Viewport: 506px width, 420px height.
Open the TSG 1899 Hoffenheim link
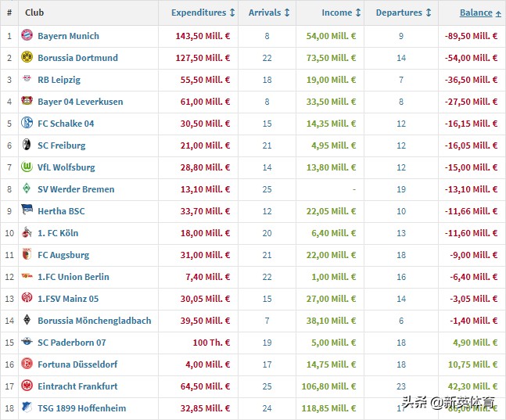pos(81,408)
